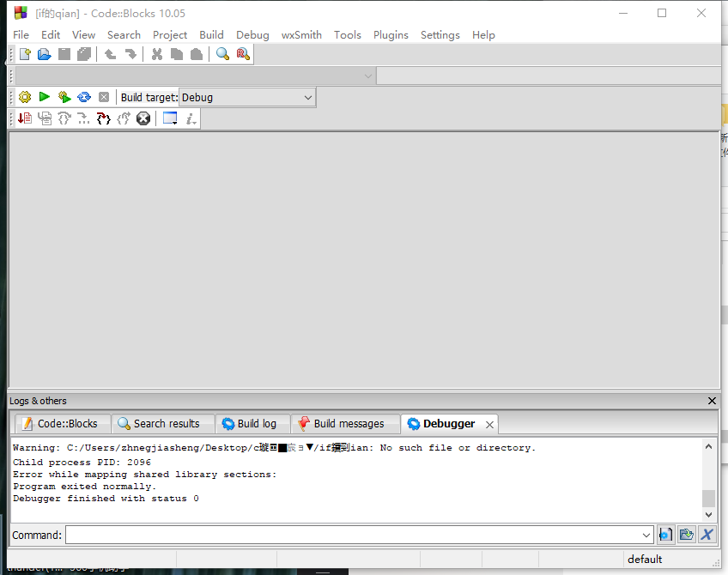This screenshot has width=728, height=575.
Task: Close the Logs & others panel
Action: coord(712,401)
